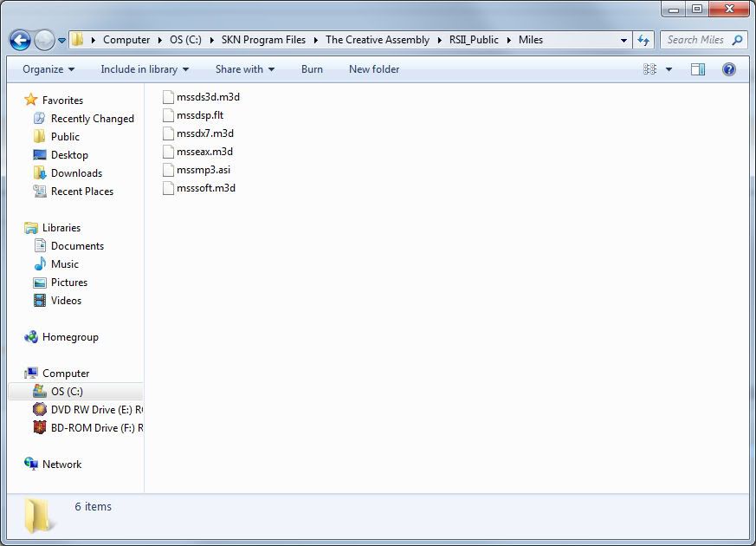
Task: Open the Music library
Action: (x=64, y=264)
